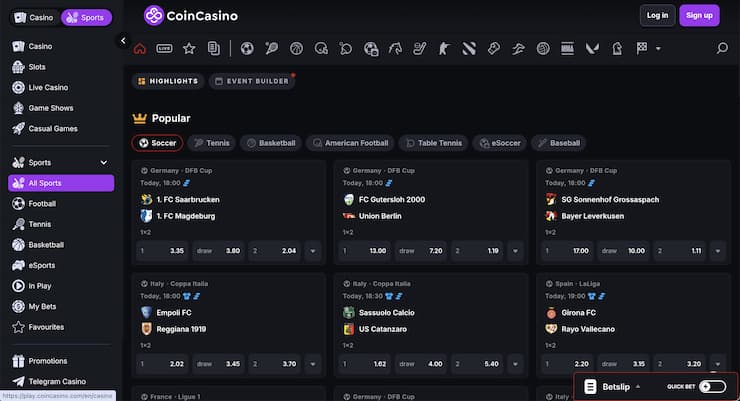Expand more markets for Empoli vs Reggiana

click(312, 364)
